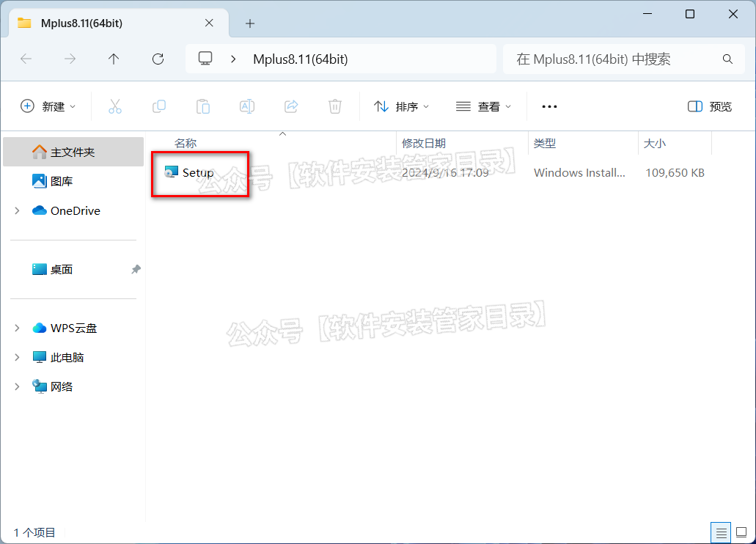The height and width of the screenshot is (544, 756).
Task: Go up one folder level
Action: pos(114,59)
